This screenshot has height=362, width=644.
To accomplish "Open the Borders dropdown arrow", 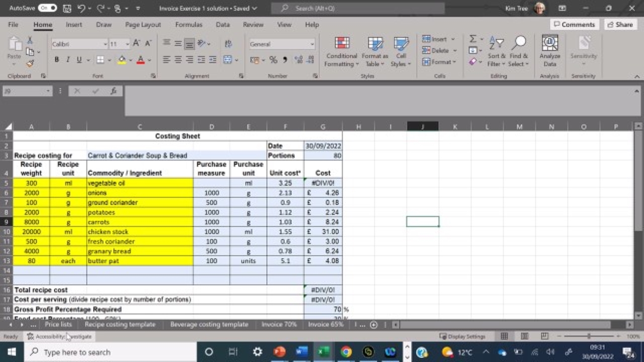I will tap(110, 60).
